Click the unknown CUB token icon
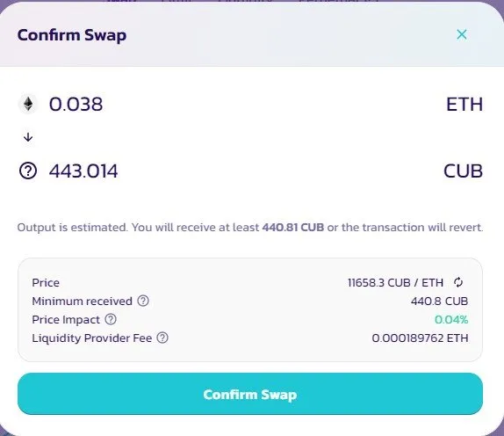The image size is (504, 436). (28, 171)
